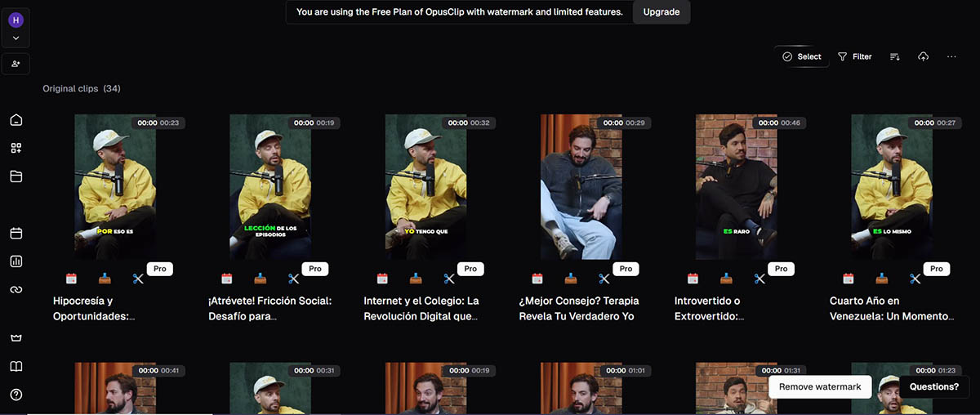Click the Upgrade button in banner

(x=661, y=12)
